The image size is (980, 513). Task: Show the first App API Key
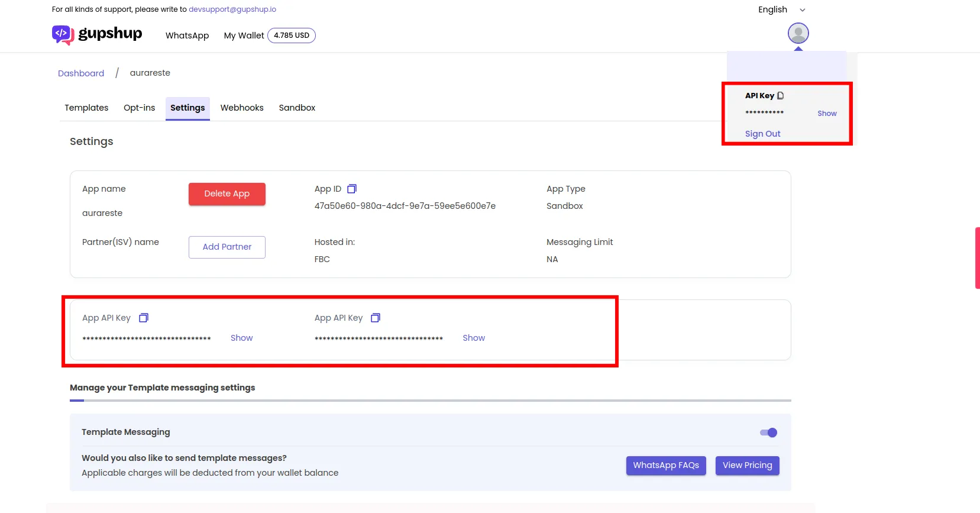241,338
